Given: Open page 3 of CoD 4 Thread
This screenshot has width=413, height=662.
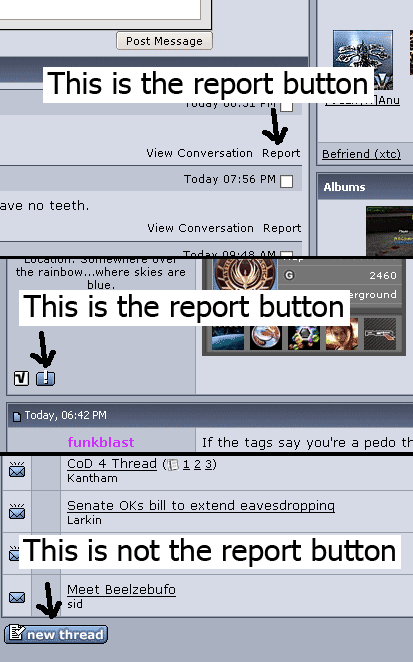Looking at the screenshot, I should click(208, 464).
